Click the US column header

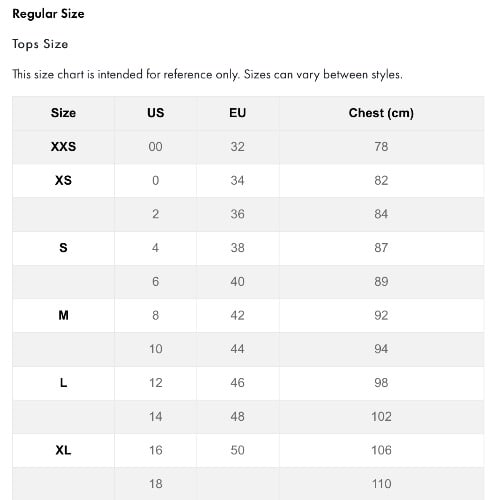click(x=156, y=113)
